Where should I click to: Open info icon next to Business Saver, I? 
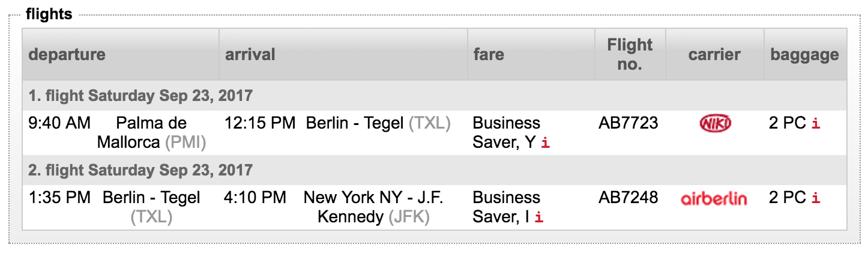point(539,218)
